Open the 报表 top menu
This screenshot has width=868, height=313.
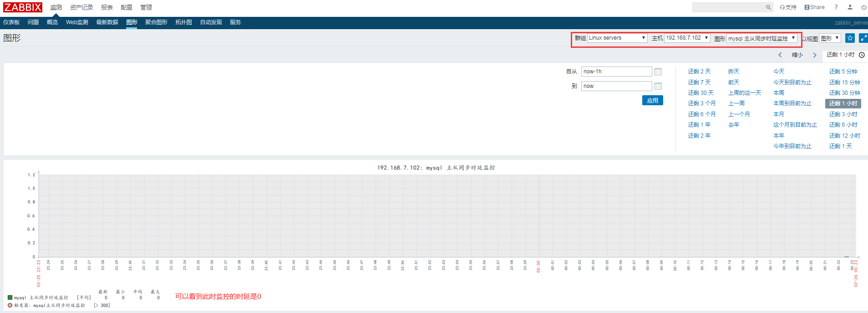[107, 7]
